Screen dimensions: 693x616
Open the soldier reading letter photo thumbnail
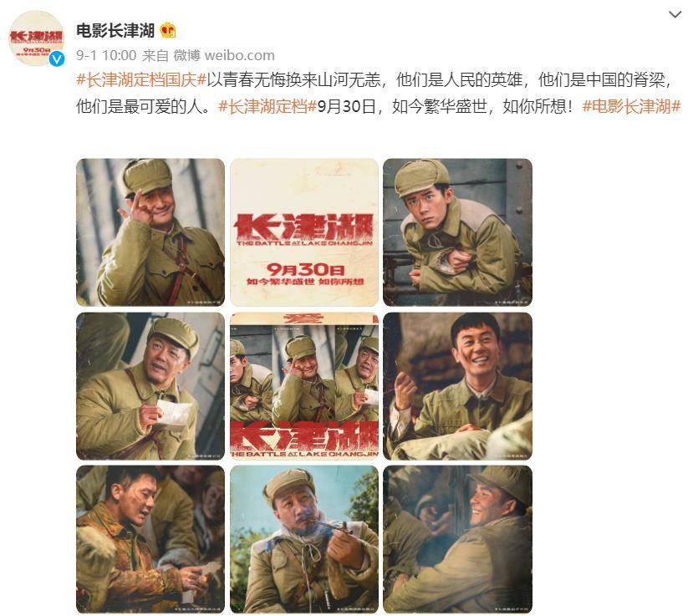[150, 539]
